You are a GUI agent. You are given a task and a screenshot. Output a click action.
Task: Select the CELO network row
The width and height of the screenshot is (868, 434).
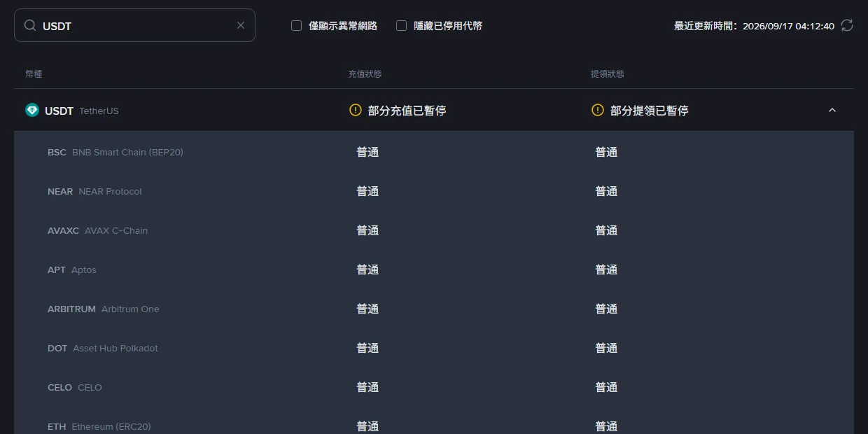point(434,387)
